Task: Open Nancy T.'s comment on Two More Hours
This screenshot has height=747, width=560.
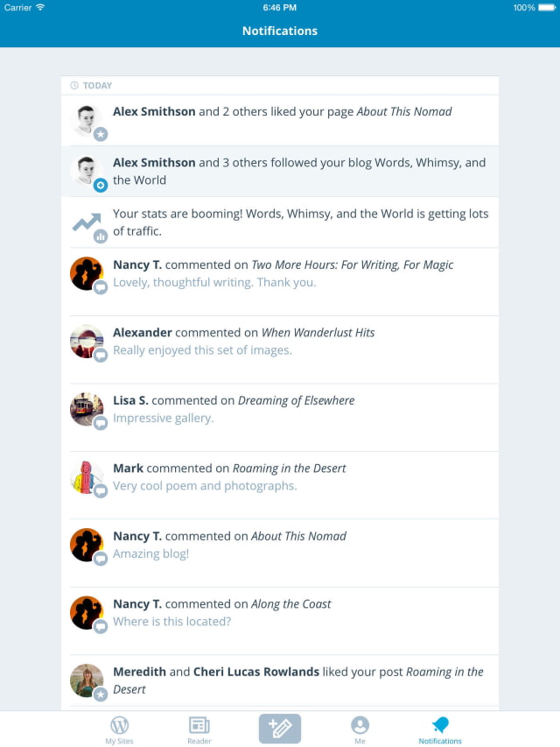Action: (297, 273)
